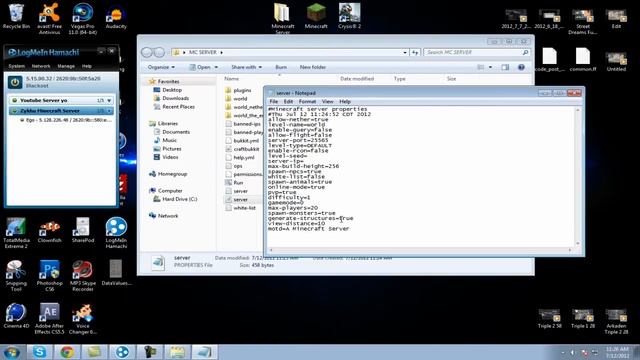
Task: Open the Snipping Tool shortcut
Action: click(16, 276)
